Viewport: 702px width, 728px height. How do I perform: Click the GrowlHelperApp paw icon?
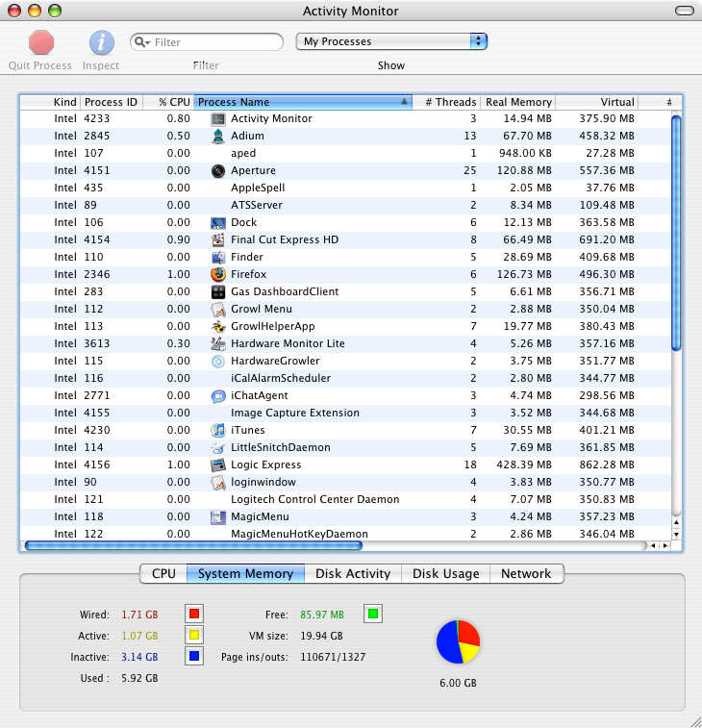217,326
